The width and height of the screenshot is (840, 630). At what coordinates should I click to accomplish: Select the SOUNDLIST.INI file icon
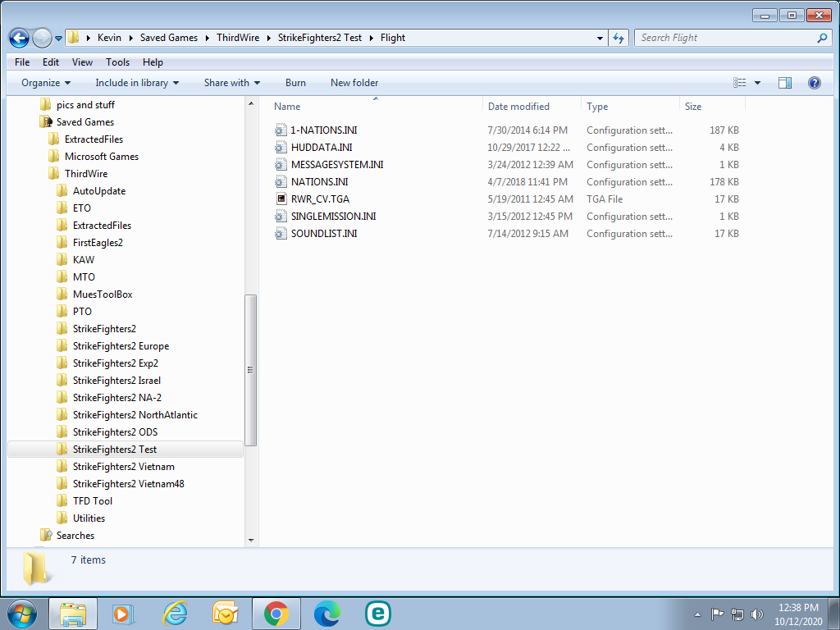click(x=281, y=234)
